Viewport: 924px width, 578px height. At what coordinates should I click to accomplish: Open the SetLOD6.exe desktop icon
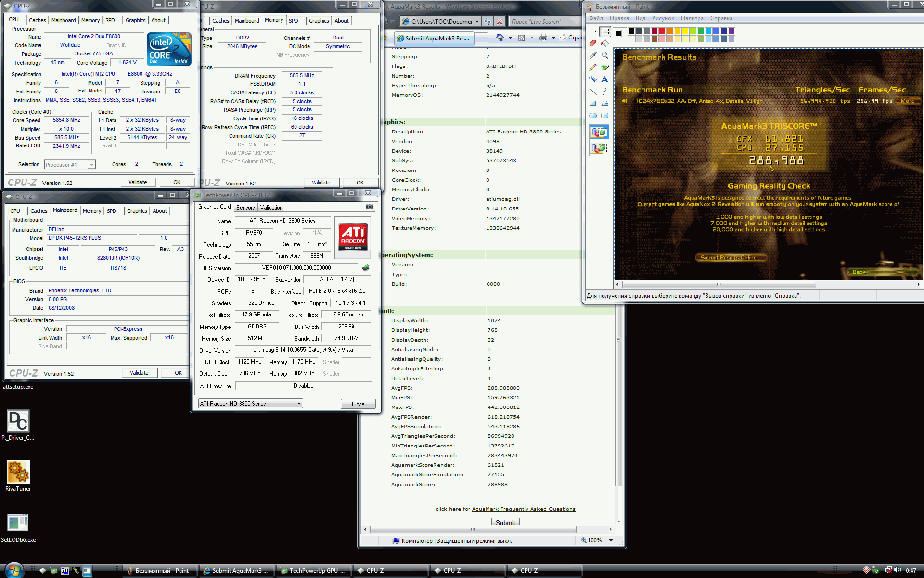[x=18, y=527]
